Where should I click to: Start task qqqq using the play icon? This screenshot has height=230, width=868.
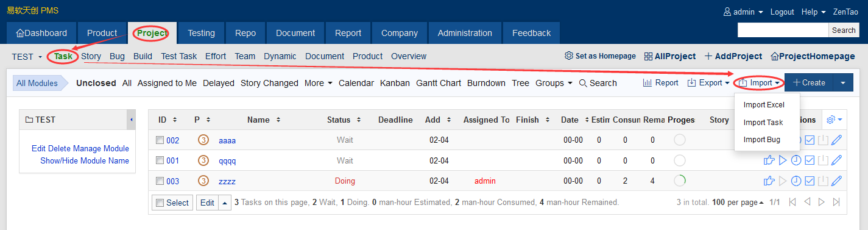point(783,160)
